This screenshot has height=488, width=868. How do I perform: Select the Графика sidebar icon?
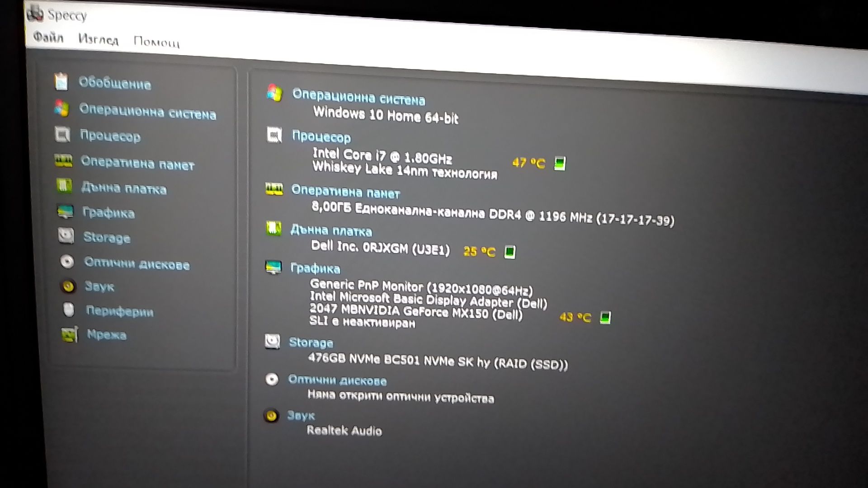[x=65, y=211]
